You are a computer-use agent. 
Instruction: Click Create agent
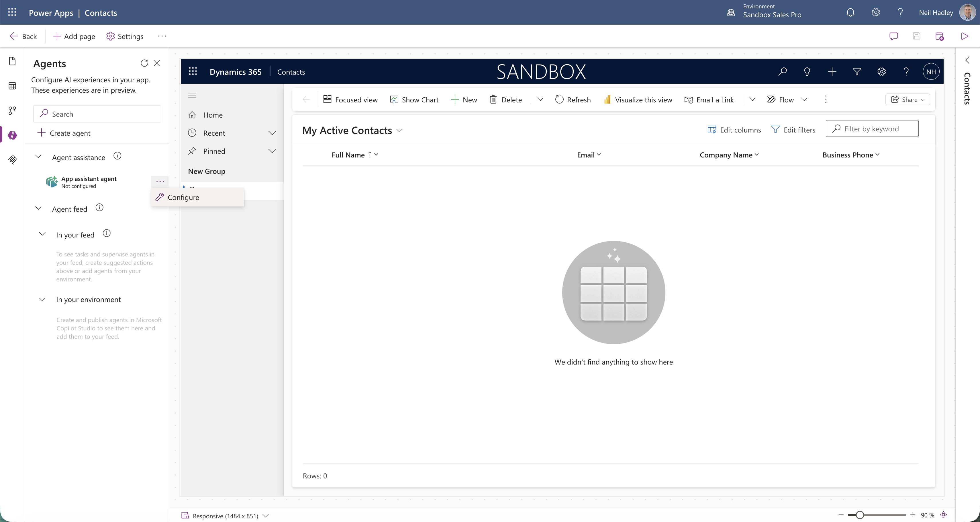tap(64, 133)
